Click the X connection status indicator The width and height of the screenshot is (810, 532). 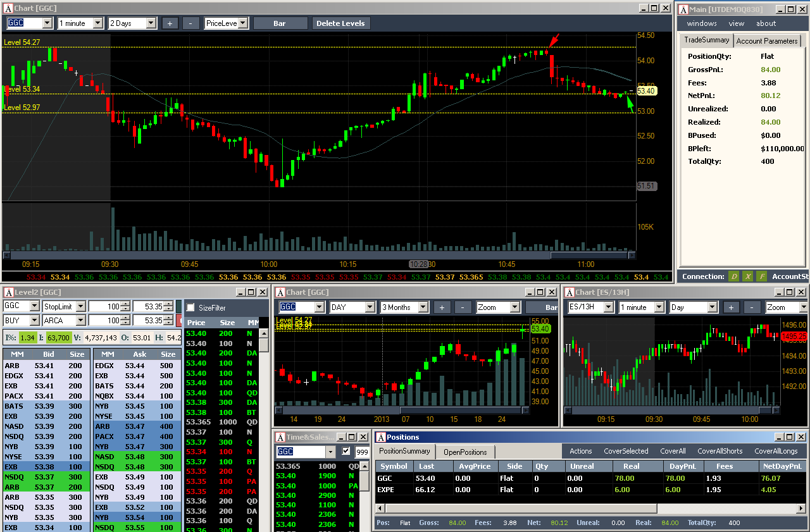747,276
